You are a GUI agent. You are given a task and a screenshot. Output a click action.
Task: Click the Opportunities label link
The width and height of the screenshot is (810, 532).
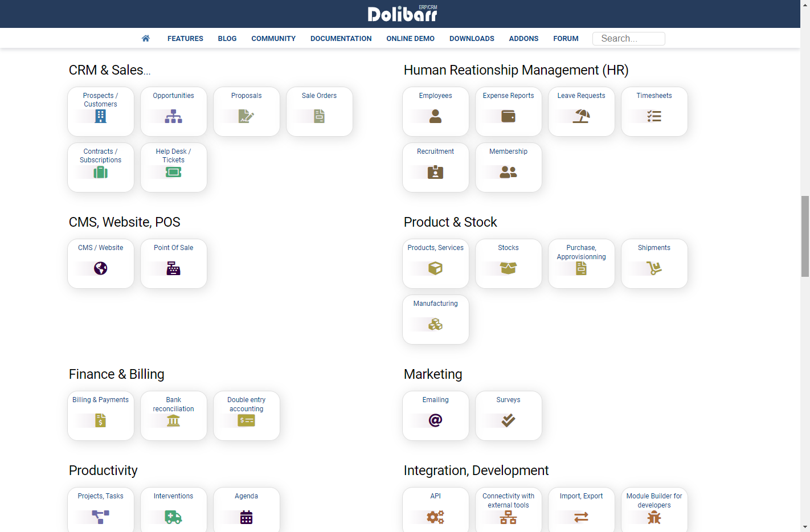tap(174, 96)
